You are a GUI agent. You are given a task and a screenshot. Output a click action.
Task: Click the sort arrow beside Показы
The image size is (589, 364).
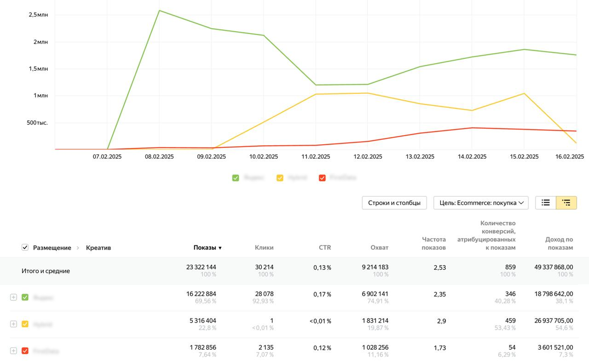click(220, 248)
